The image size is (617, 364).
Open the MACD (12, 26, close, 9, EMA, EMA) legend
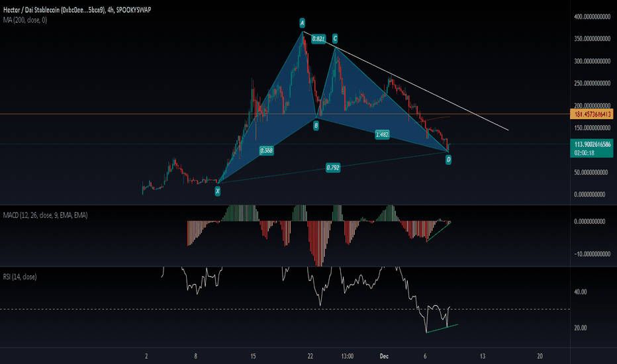coord(45,215)
